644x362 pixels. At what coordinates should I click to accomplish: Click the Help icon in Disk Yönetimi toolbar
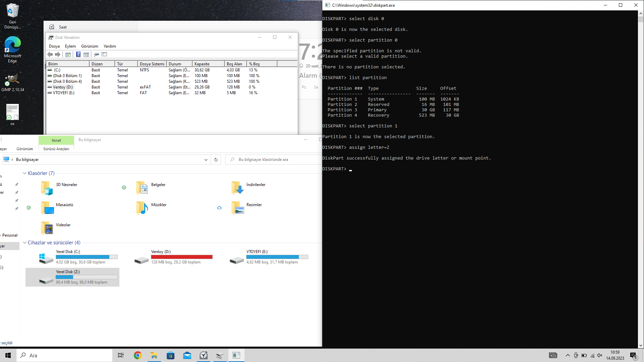(x=78, y=55)
